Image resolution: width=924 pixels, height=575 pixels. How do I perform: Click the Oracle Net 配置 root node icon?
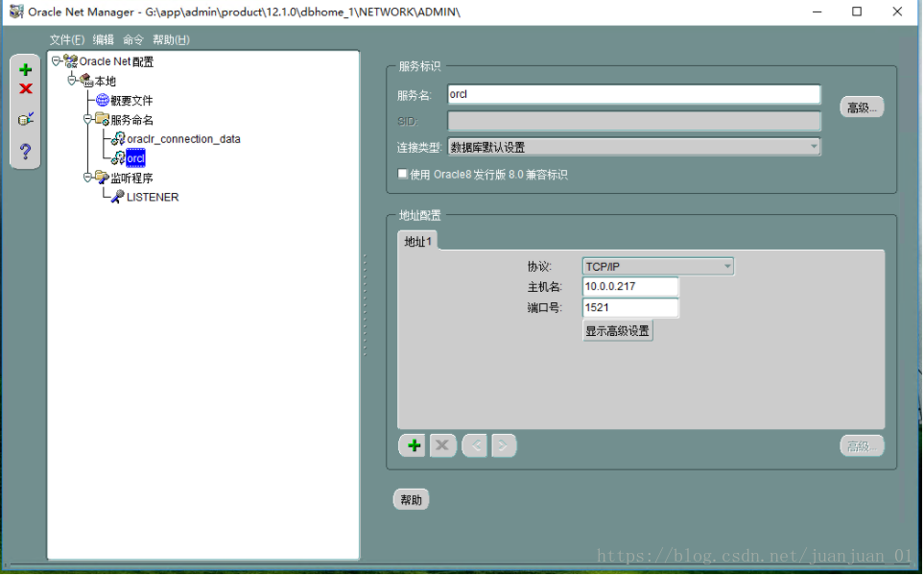[71, 61]
